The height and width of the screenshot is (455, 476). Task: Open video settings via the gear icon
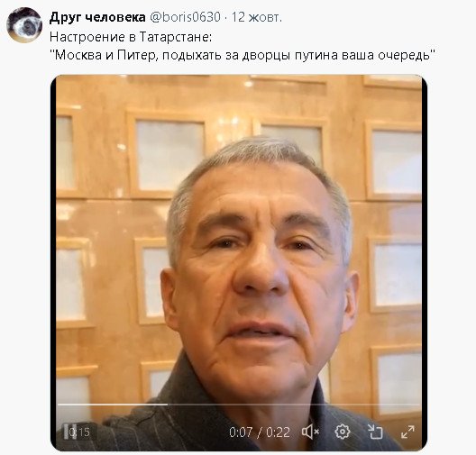343,432
